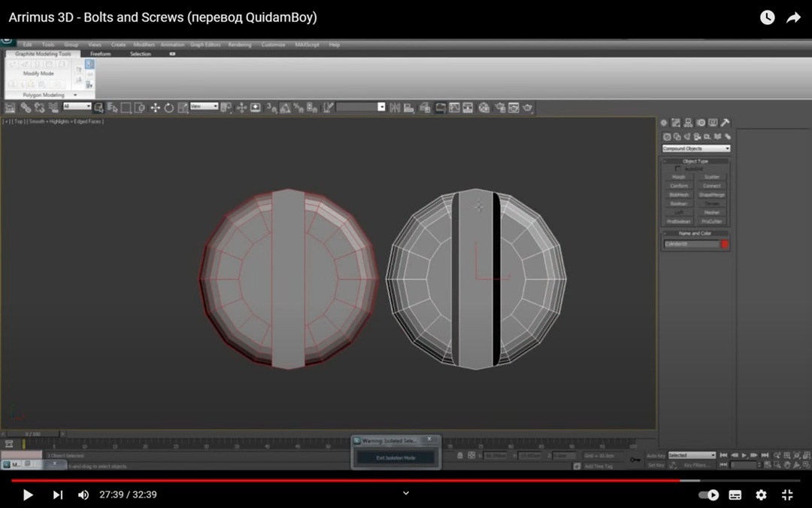The image size is (812, 508).
Task: Click the Boolean object type button
Action: (x=679, y=204)
